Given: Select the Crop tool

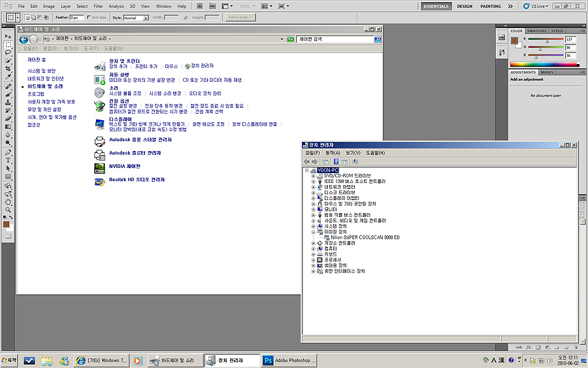Looking at the screenshot, I should pyautogui.click(x=8, y=69).
